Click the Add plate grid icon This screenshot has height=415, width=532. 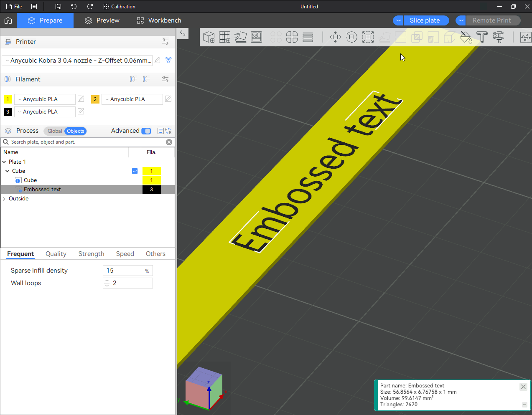click(x=224, y=37)
